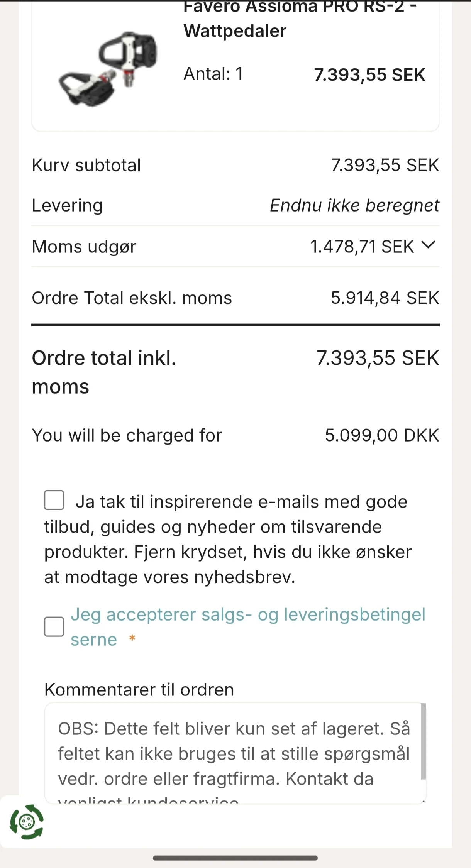Click the bold 7.393,55 SEK product price
The height and width of the screenshot is (868, 471).
point(369,75)
